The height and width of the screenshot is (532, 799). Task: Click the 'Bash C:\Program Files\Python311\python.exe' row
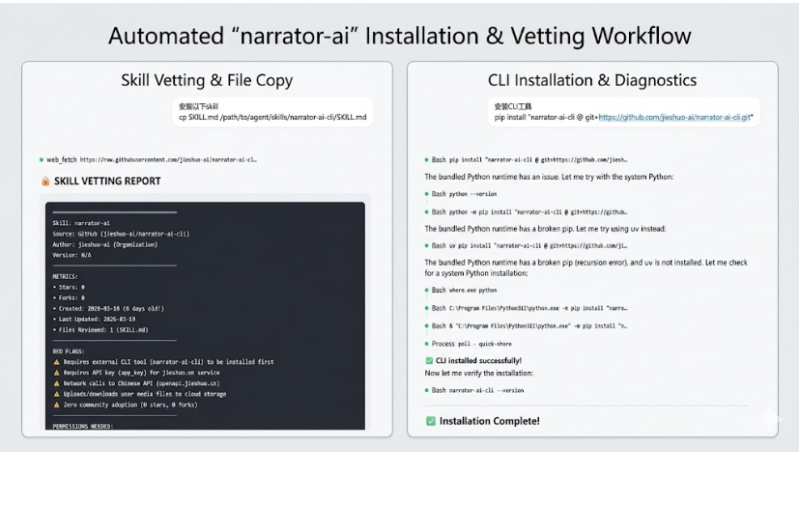point(527,308)
